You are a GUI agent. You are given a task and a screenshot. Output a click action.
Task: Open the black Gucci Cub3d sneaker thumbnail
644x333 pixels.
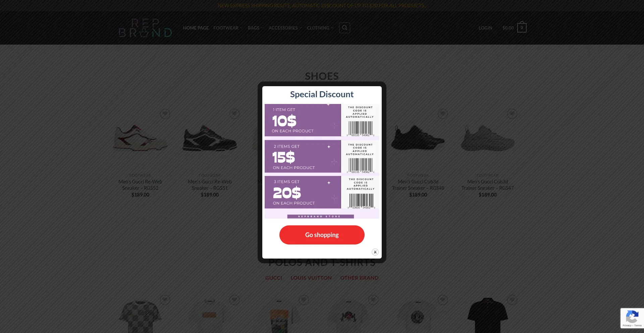418,138
